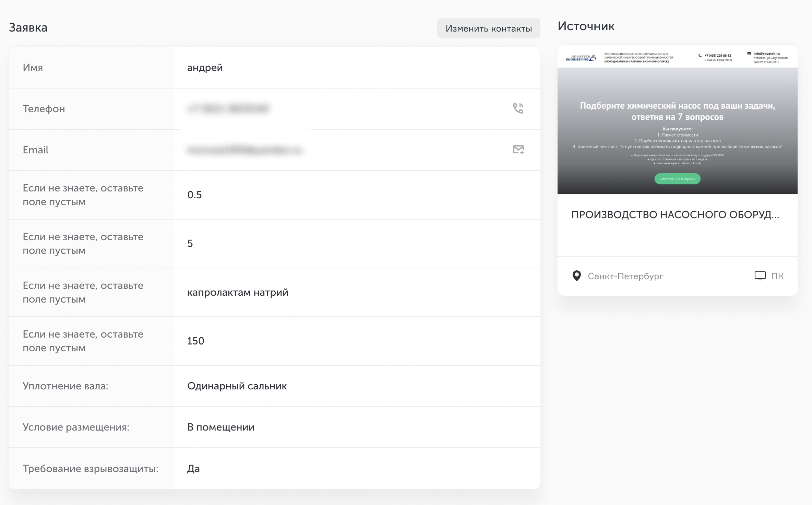
Task: Click the blurred email address value
Action: pyautogui.click(x=244, y=150)
